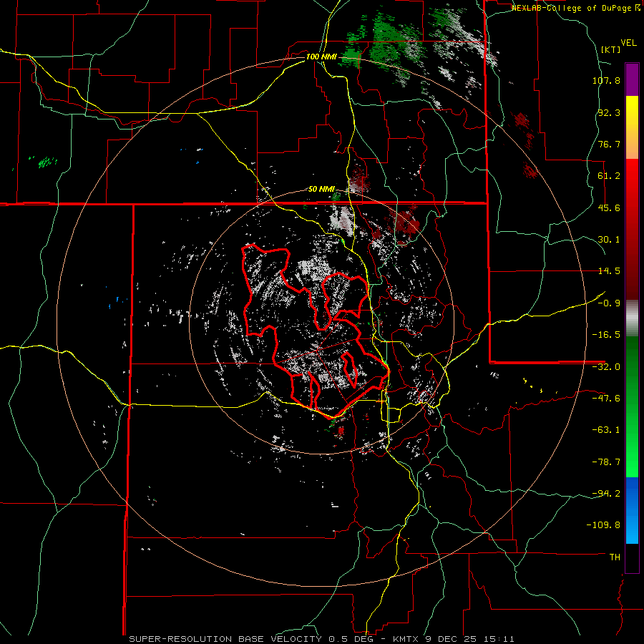Image resolution: width=644 pixels, height=644 pixels.
Task: Click the -0.9 velocity scale value
Action: tap(609, 303)
